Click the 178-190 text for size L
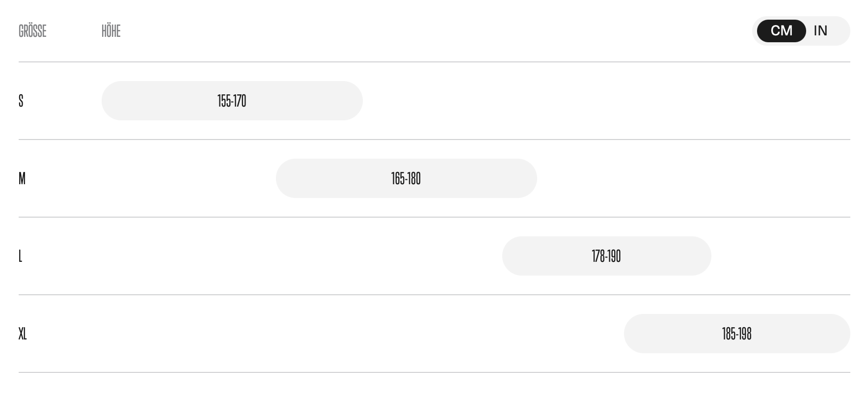868x394 pixels. 606,256
